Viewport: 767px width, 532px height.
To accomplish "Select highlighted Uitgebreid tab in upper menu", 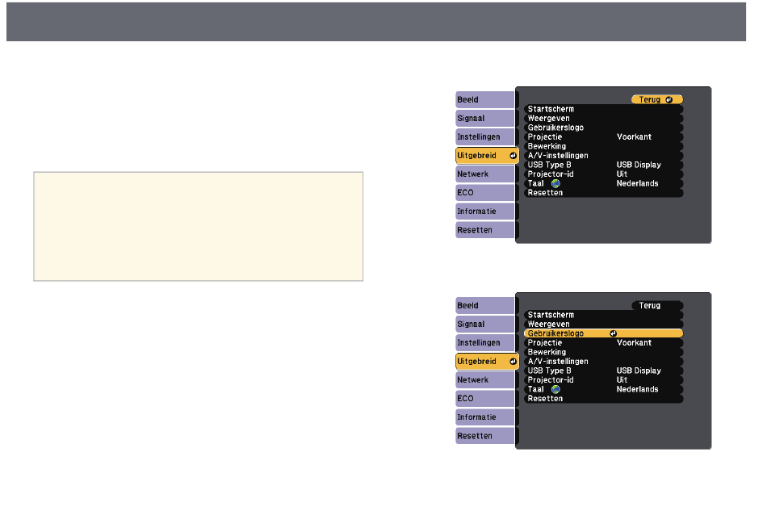I will pyautogui.click(x=487, y=156).
